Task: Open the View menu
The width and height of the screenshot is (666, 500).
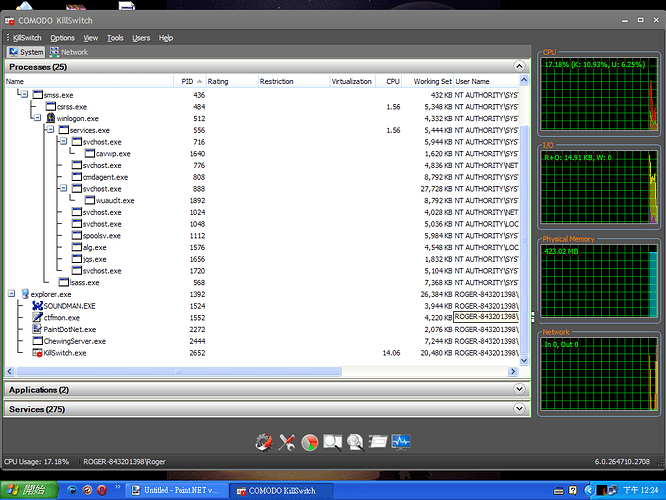Action: coord(90,38)
